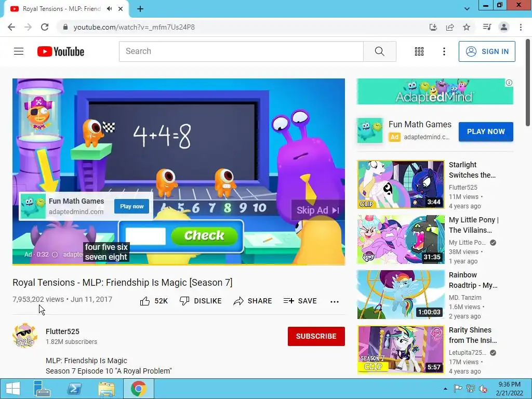Reload the YouTube page
Image resolution: width=532 pixels, height=399 pixels.
[45, 27]
